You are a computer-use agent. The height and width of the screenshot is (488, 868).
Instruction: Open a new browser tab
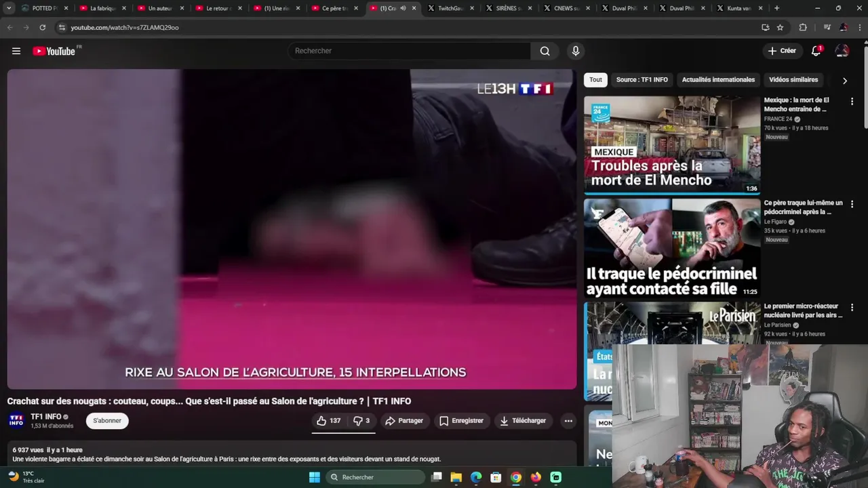point(776,8)
